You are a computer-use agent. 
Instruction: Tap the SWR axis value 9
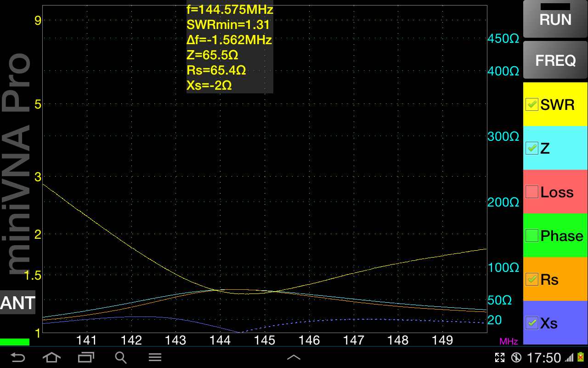pyautogui.click(x=38, y=20)
